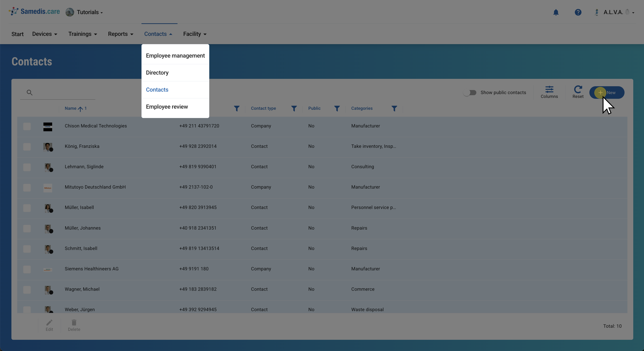Click the search magnifier icon
Image resolution: width=644 pixels, height=351 pixels.
click(30, 93)
